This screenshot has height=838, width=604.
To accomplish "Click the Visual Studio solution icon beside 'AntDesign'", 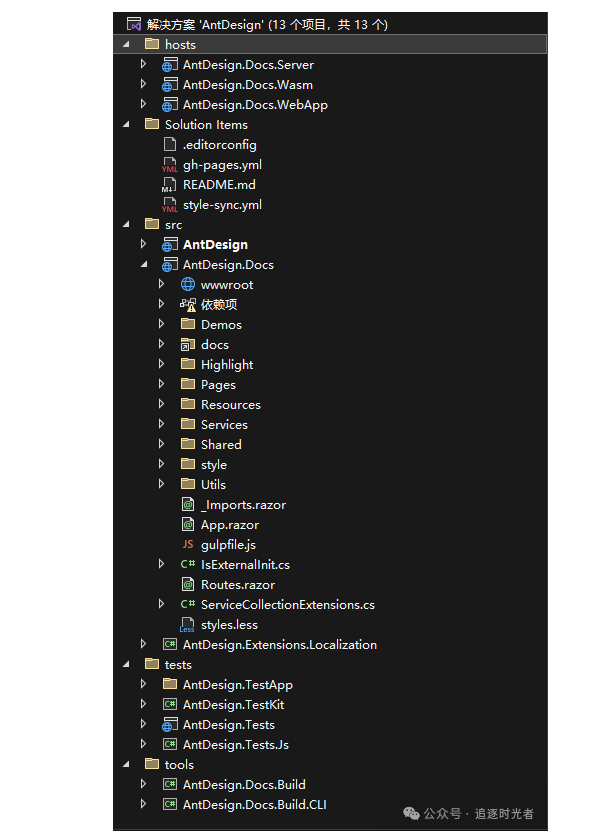I will [133, 24].
